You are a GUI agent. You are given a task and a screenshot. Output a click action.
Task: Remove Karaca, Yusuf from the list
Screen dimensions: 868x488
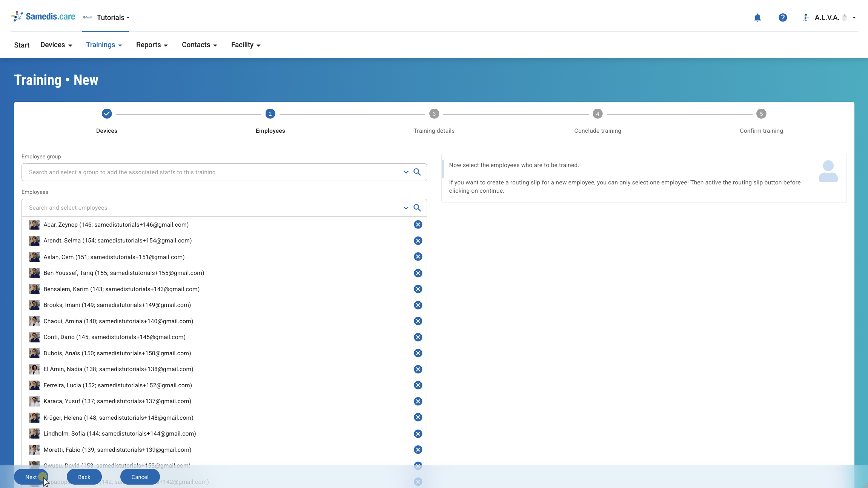point(418,401)
